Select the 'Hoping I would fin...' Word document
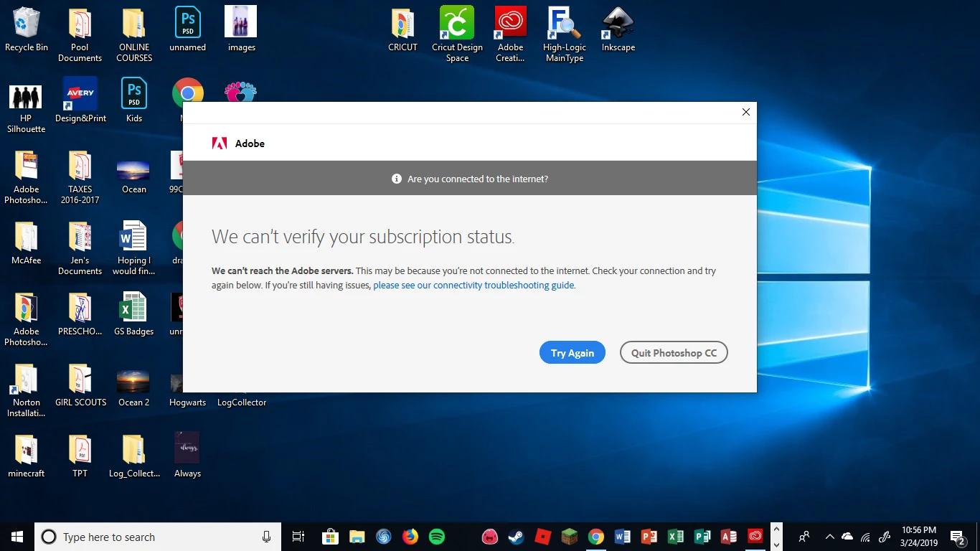 click(134, 248)
